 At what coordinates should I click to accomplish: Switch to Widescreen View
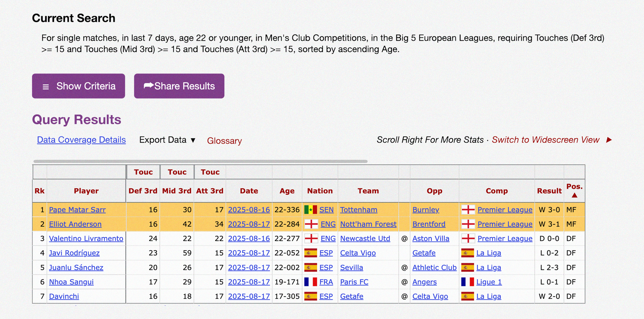[x=545, y=140]
